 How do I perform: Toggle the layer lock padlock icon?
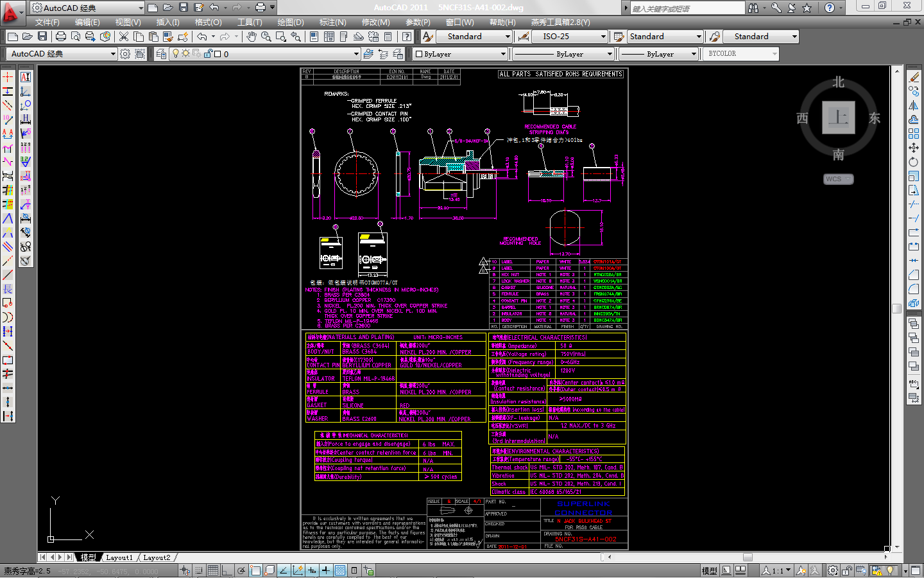209,54
